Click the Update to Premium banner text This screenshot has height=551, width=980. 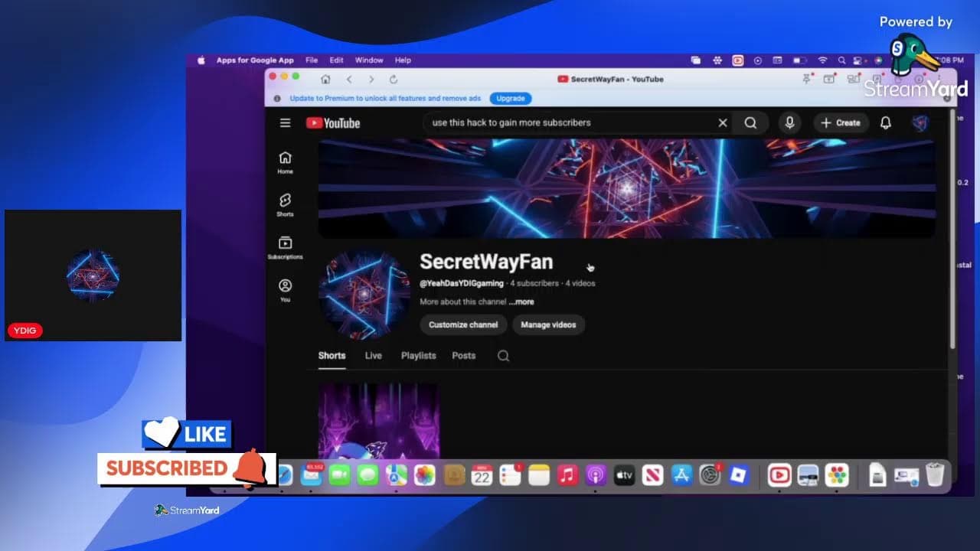[385, 99]
